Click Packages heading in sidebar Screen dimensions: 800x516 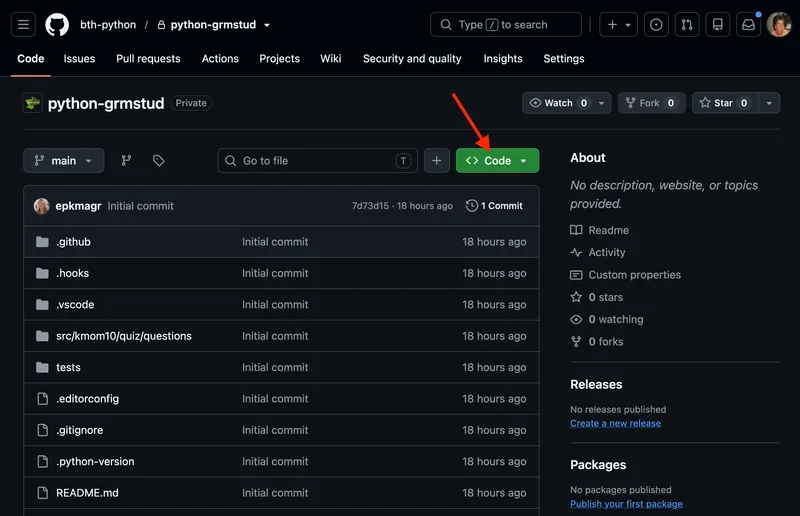[x=598, y=465]
